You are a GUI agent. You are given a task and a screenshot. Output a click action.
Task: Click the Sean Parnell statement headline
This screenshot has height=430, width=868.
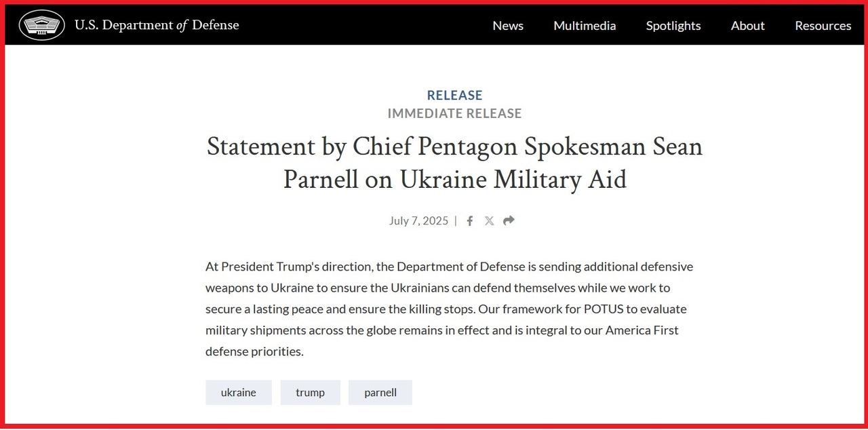click(x=454, y=163)
